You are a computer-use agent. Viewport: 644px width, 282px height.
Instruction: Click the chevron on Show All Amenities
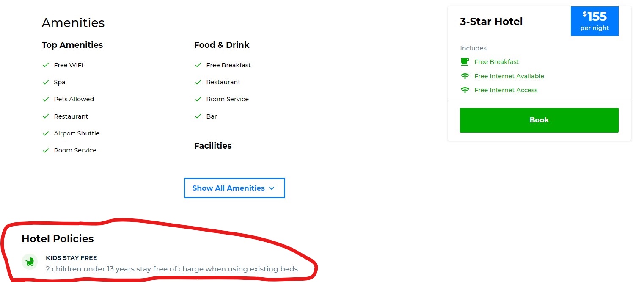271,188
